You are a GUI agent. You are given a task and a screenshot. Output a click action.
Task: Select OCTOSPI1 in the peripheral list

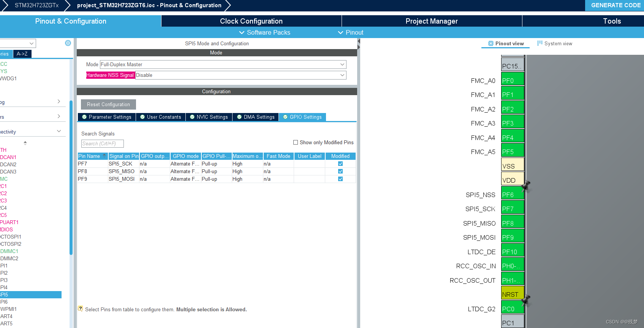point(11,237)
